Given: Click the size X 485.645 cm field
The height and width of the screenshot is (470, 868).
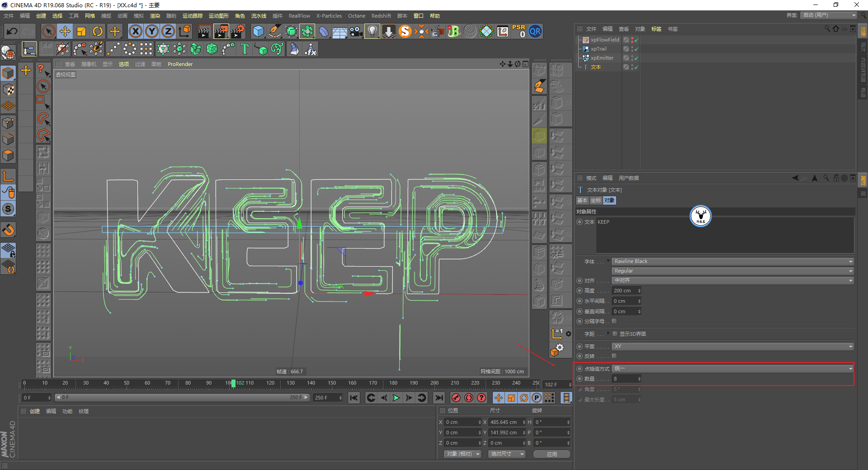Looking at the screenshot, I should click(507, 422).
